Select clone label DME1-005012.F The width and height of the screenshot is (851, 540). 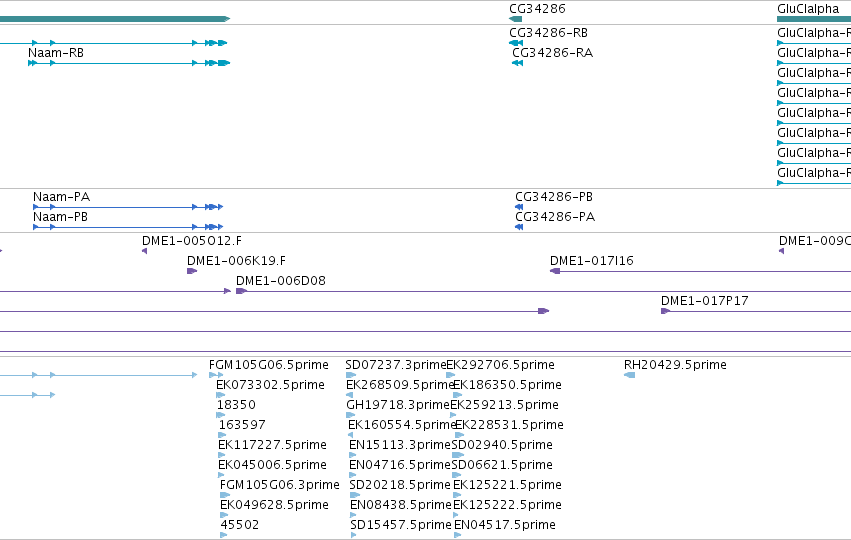coord(192,240)
